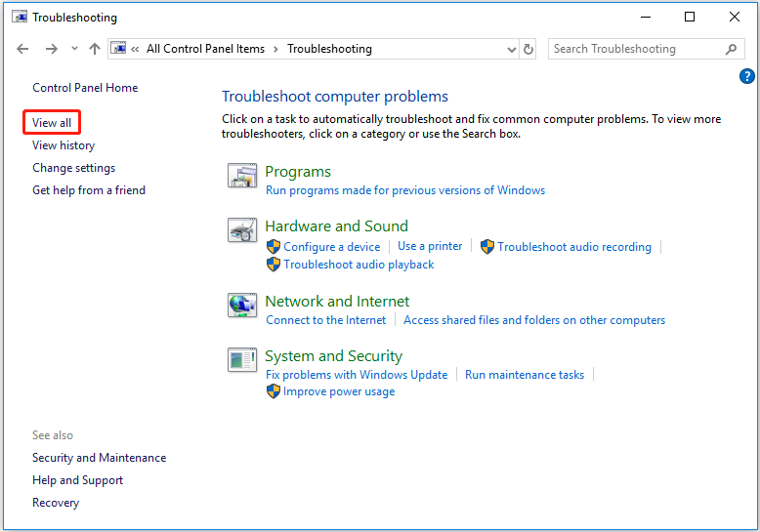Image resolution: width=760 pixels, height=532 pixels.
Task: Access shared files and folders link
Action: click(x=534, y=320)
